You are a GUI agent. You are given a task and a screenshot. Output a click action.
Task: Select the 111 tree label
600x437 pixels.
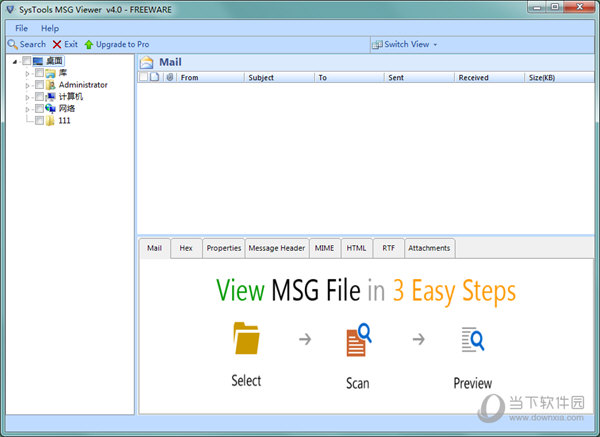[64, 121]
